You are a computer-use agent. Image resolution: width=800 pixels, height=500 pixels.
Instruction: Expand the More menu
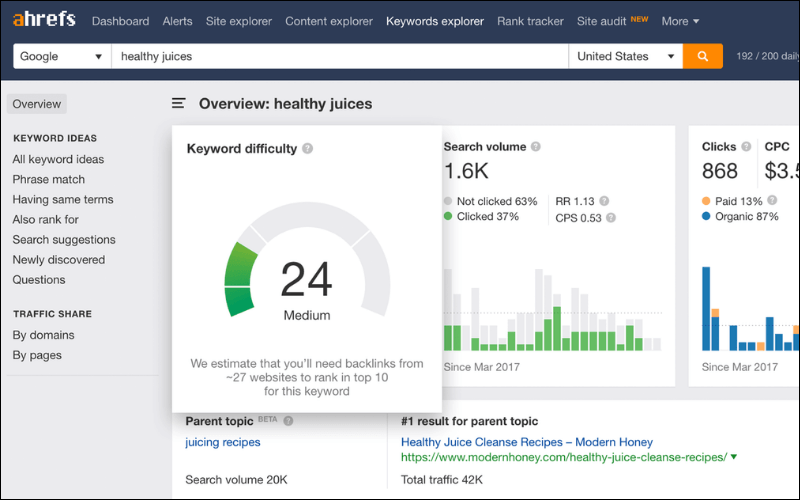pos(680,21)
